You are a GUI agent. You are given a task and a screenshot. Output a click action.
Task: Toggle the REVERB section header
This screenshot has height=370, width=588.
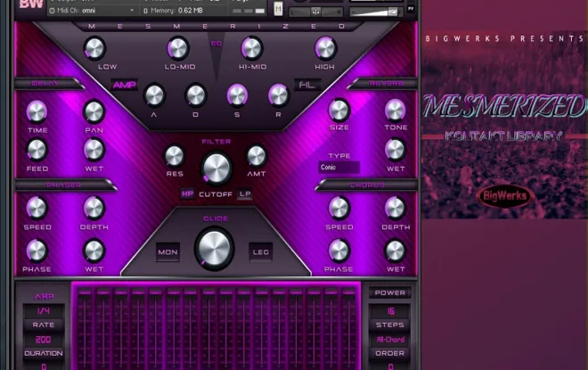[386, 83]
